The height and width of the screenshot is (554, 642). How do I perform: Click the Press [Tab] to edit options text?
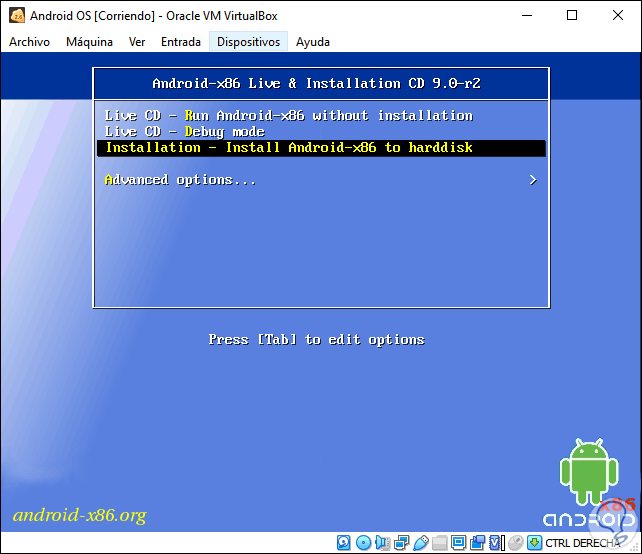pyautogui.click(x=316, y=339)
